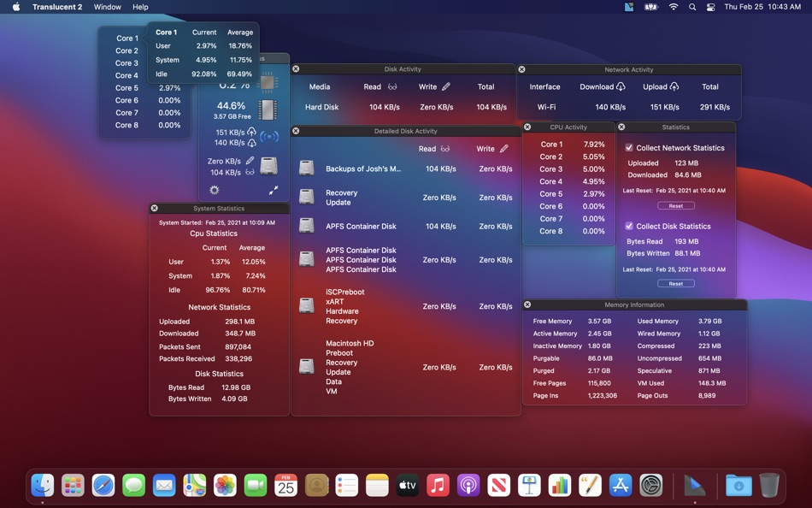The height and width of the screenshot is (508, 812).
Task: Toggle Collect Disk Statistics checkbox
Action: click(x=629, y=226)
